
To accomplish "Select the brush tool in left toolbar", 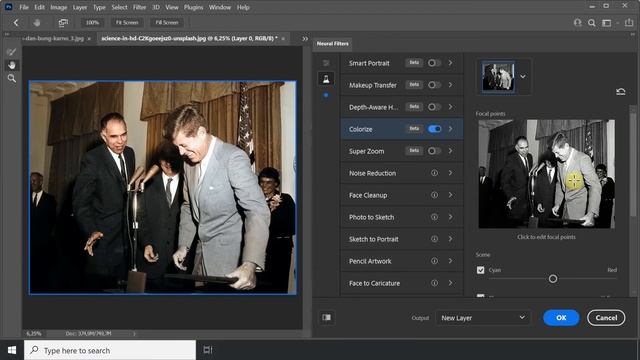I will coord(11,52).
